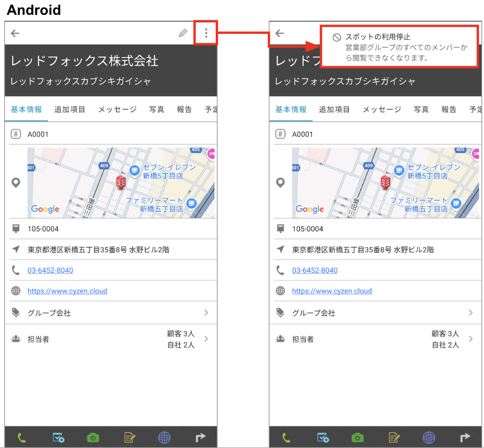Open 報告 tab on left screen
This screenshot has width=484, height=448.
(x=184, y=109)
